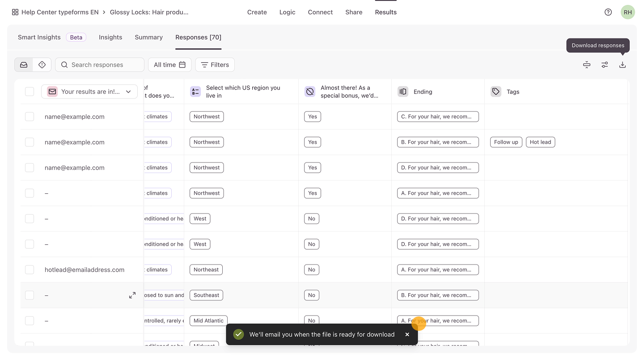Click the Beta badge
The width and height of the screenshot is (644, 363).
(76, 37)
